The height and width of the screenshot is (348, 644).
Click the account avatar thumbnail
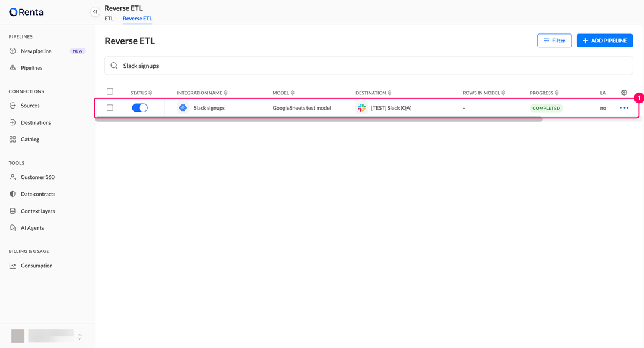point(18,336)
